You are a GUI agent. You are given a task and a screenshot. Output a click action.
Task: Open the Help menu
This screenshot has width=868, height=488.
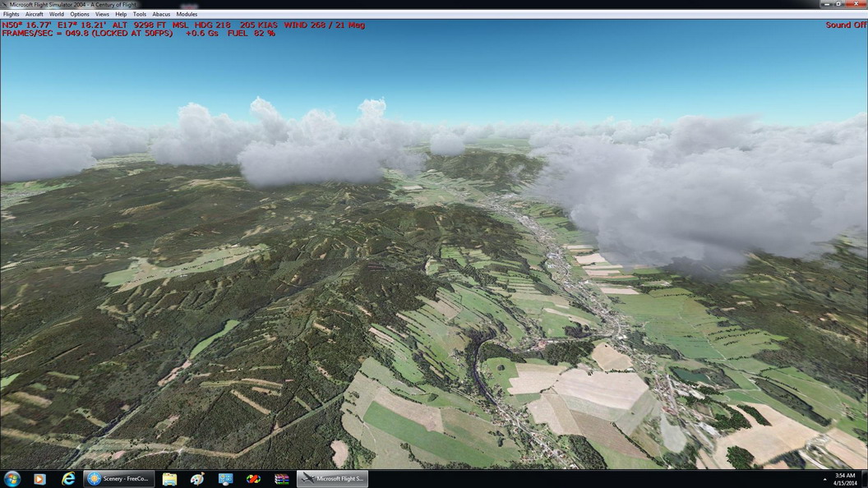(x=121, y=15)
